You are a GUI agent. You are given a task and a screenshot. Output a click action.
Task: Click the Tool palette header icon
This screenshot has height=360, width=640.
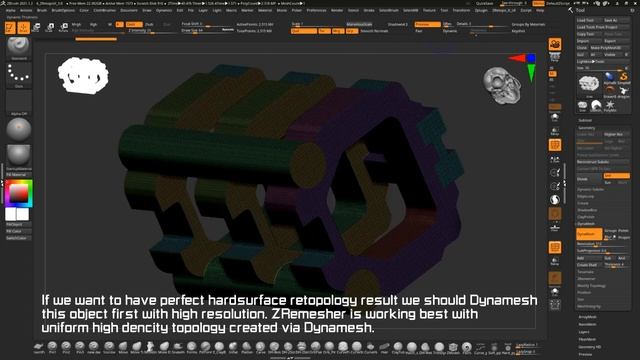click(570, 10)
